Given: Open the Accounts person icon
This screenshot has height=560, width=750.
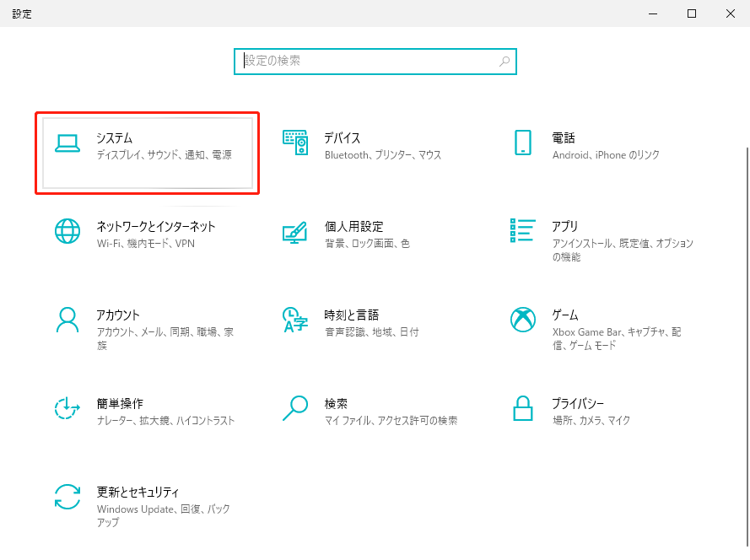Looking at the screenshot, I should click(x=67, y=320).
